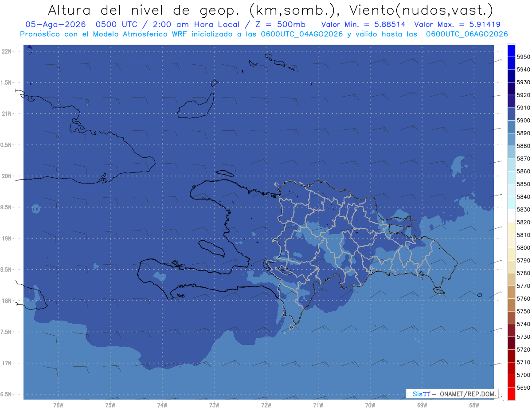
Task: Click the '20N' latitude axis label
Action: (7, 176)
